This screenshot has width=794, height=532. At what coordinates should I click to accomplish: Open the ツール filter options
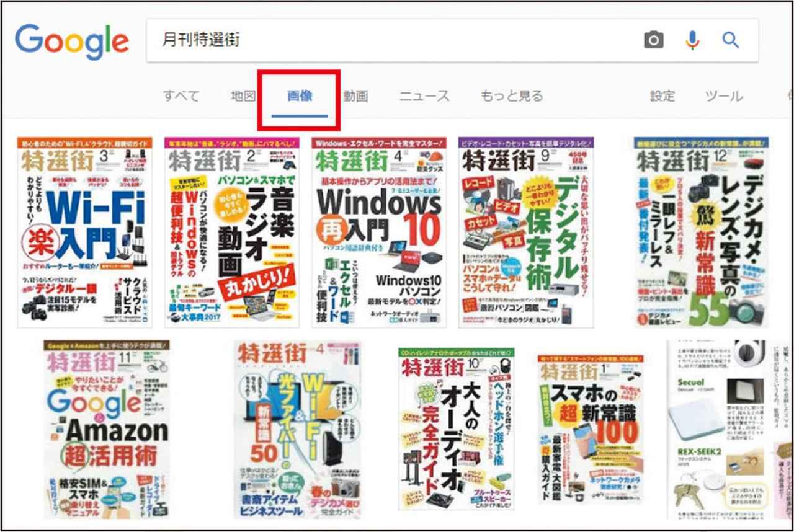point(724,96)
